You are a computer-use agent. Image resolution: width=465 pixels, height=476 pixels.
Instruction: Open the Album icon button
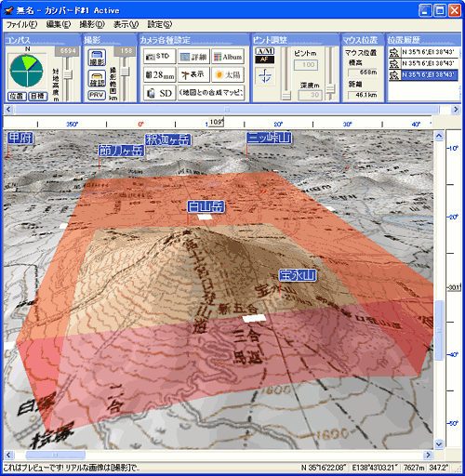point(228,57)
